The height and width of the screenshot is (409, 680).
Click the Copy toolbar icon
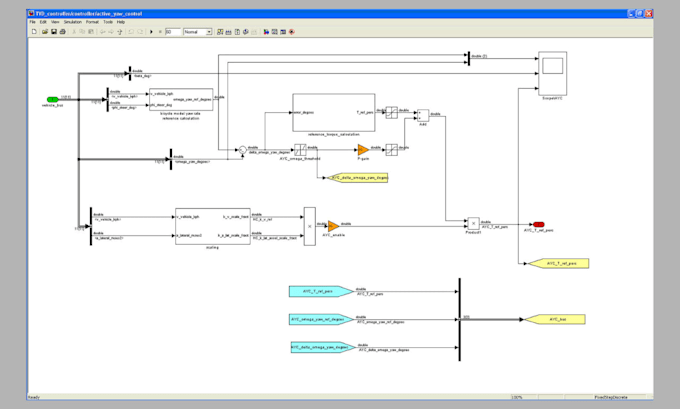pyautogui.click(x=82, y=32)
